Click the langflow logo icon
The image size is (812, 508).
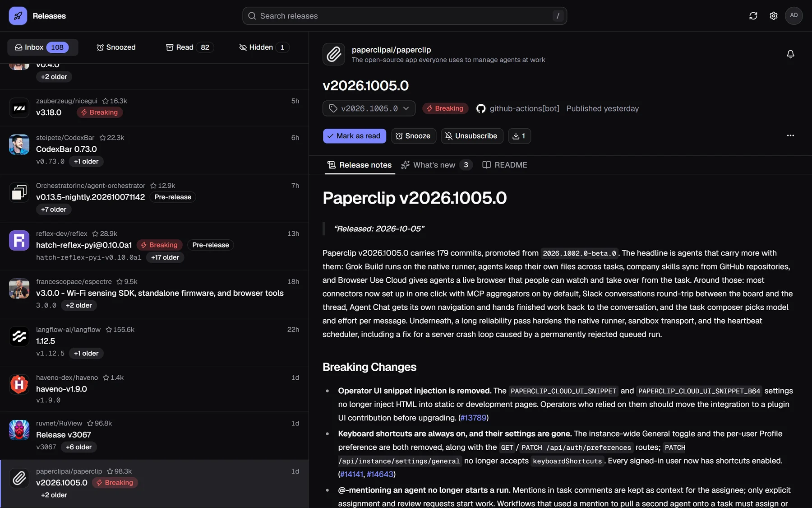click(19, 336)
